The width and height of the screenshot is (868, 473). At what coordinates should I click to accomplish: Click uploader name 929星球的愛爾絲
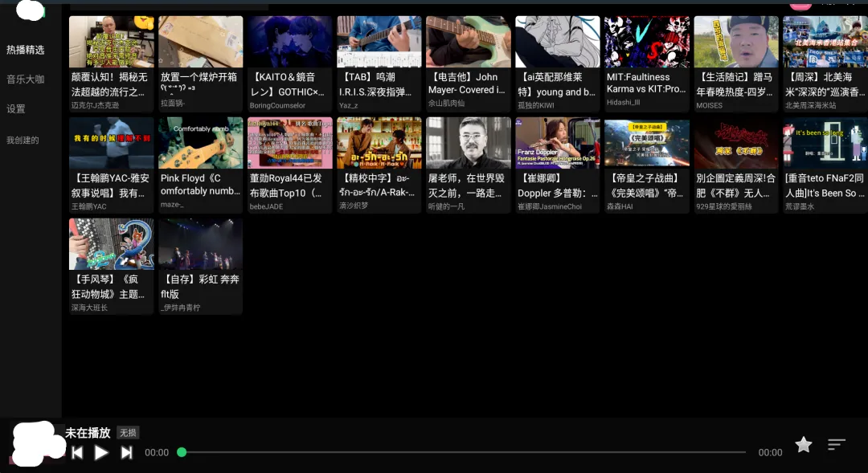(724, 206)
